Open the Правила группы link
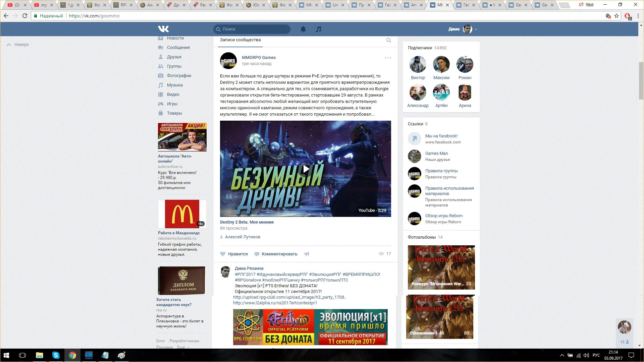 pos(441,171)
